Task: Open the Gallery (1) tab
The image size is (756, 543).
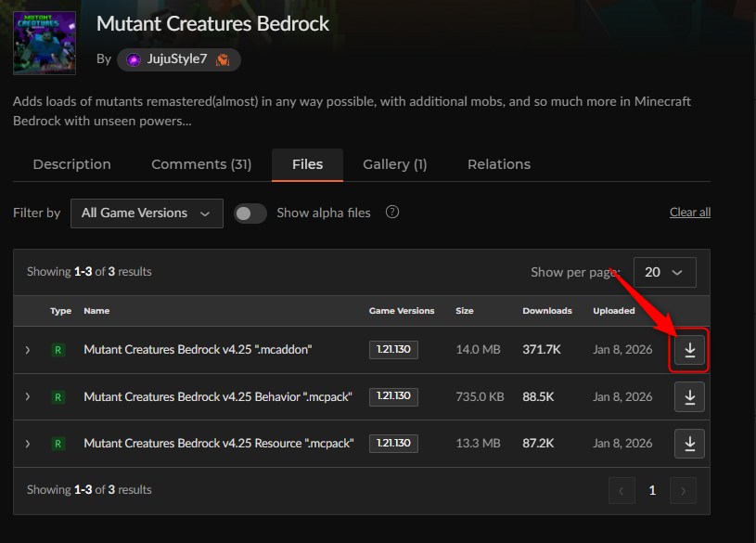Action: [395, 164]
